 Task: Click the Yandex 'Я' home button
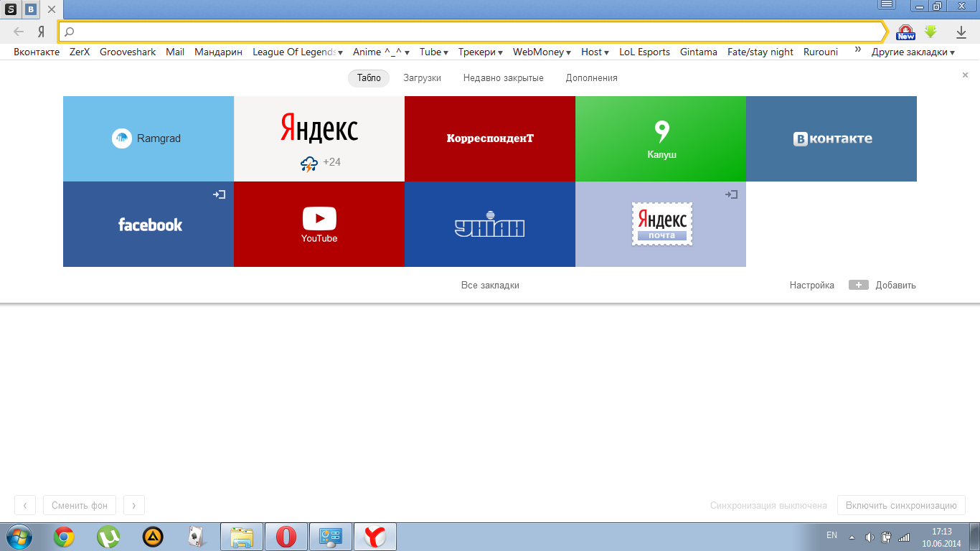pyautogui.click(x=42, y=32)
